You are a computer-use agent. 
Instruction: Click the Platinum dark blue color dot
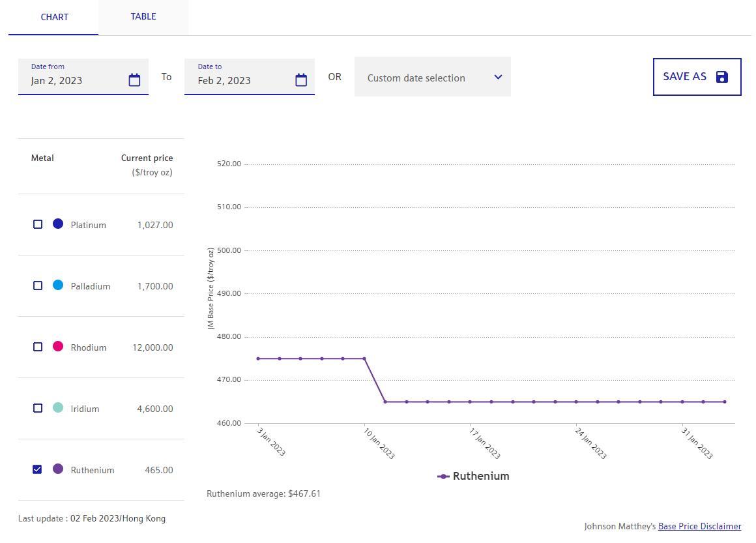(58, 224)
